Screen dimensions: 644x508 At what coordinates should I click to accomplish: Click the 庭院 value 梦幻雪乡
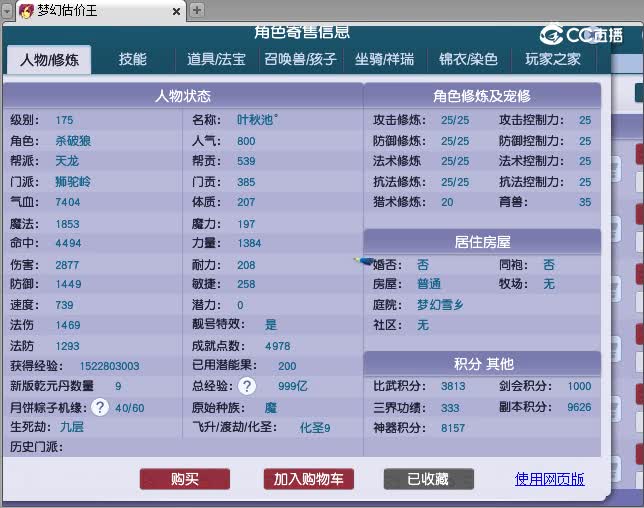440,305
